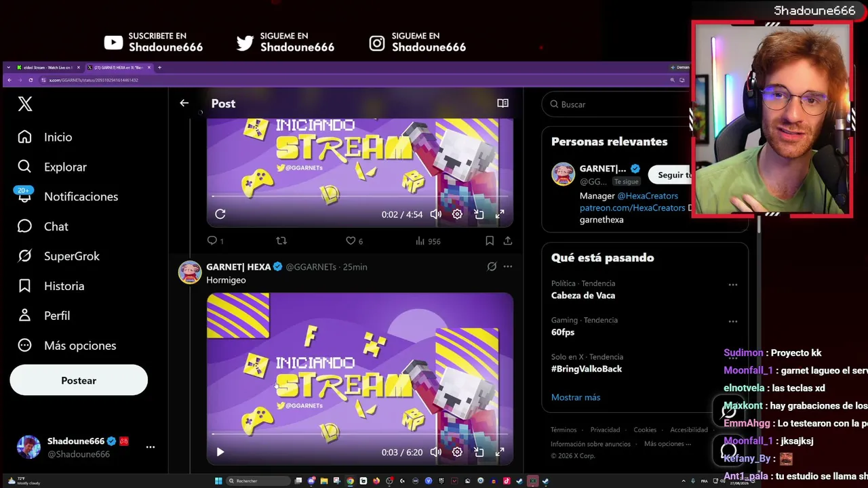Image resolution: width=868 pixels, height=488 pixels.
Task: Open Explorar from the sidebar
Action: [52, 167]
